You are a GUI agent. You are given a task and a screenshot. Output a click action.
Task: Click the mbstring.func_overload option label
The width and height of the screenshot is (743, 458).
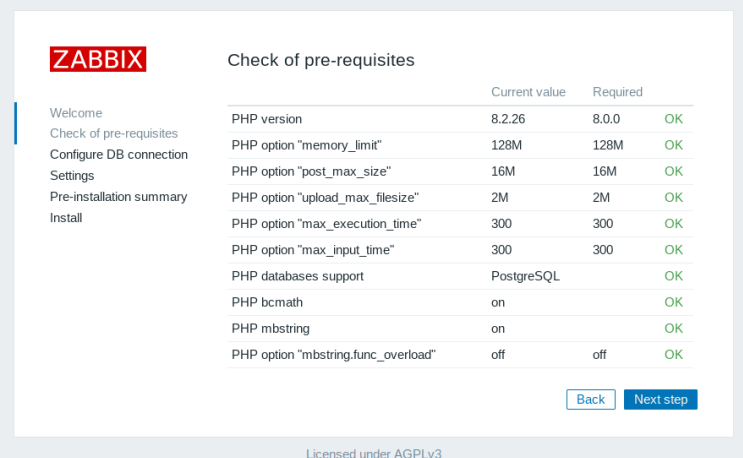pyautogui.click(x=334, y=354)
